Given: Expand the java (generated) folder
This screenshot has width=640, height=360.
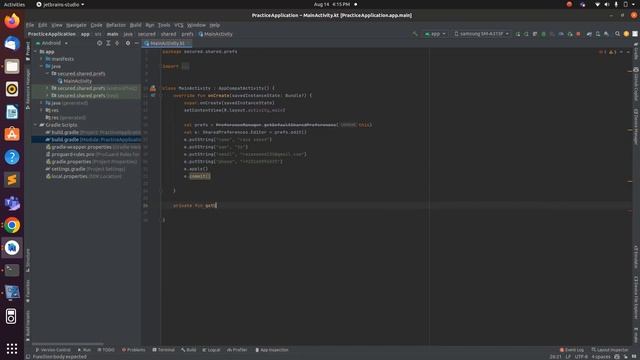Looking at the screenshot, I should tap(41, 103).
